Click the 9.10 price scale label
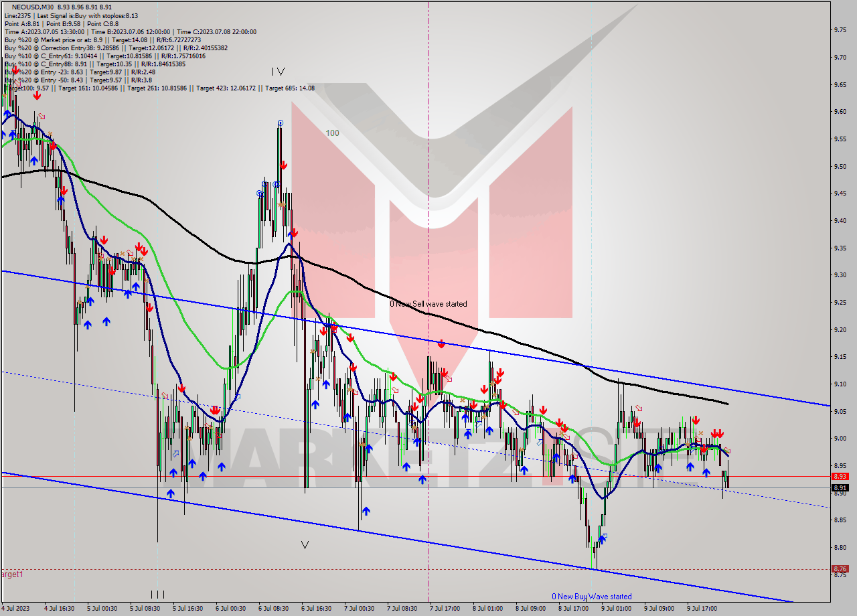The height and width of the screenshot is (616, 857). (841, 384)
